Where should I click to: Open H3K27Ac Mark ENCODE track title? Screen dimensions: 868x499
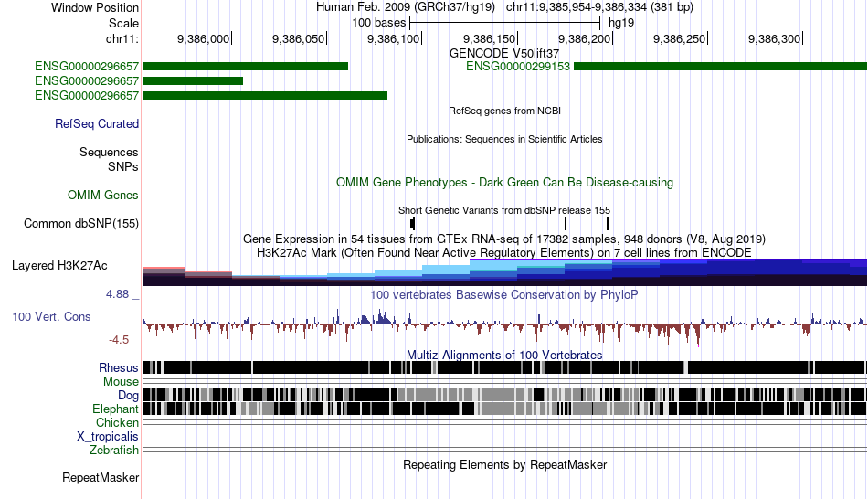(x=504, y=252)
